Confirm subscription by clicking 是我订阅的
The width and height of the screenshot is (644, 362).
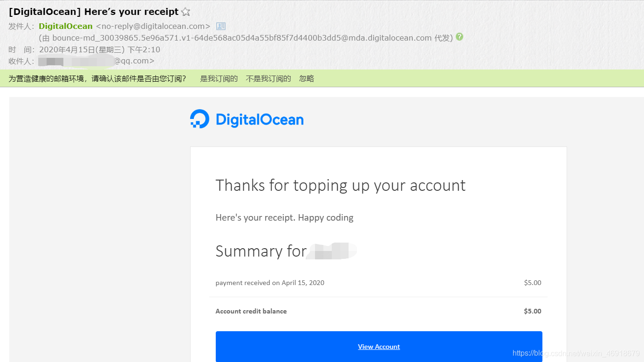[218, 78]
